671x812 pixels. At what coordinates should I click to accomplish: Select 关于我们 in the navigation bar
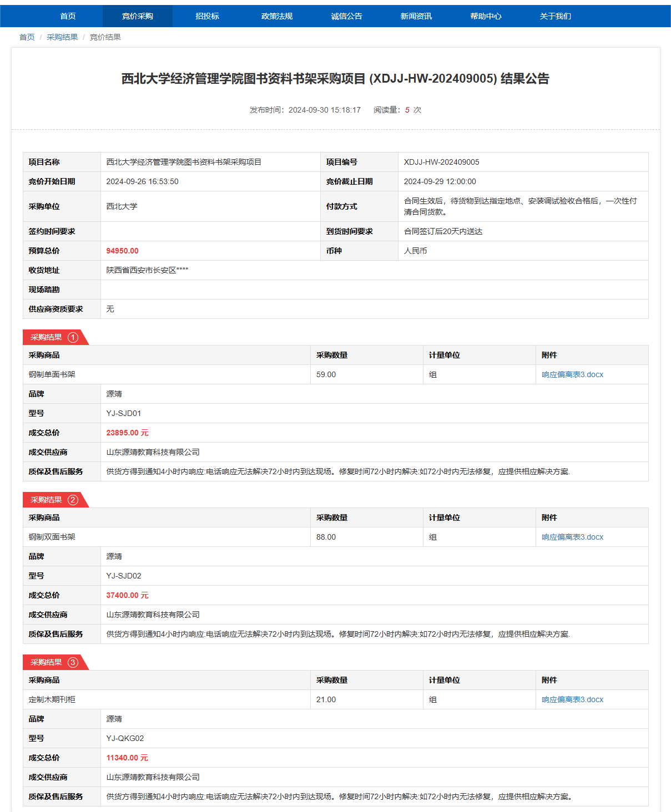[555, 16]
